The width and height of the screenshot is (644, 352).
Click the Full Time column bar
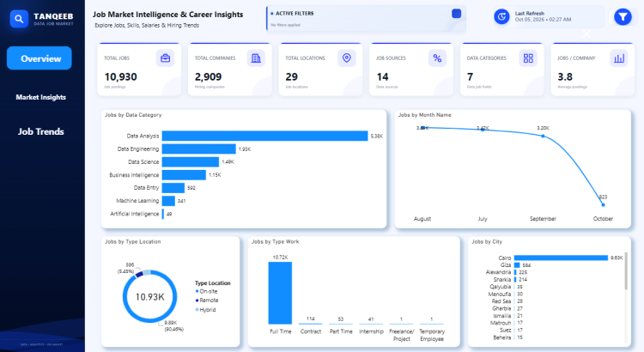pos(280,294)
